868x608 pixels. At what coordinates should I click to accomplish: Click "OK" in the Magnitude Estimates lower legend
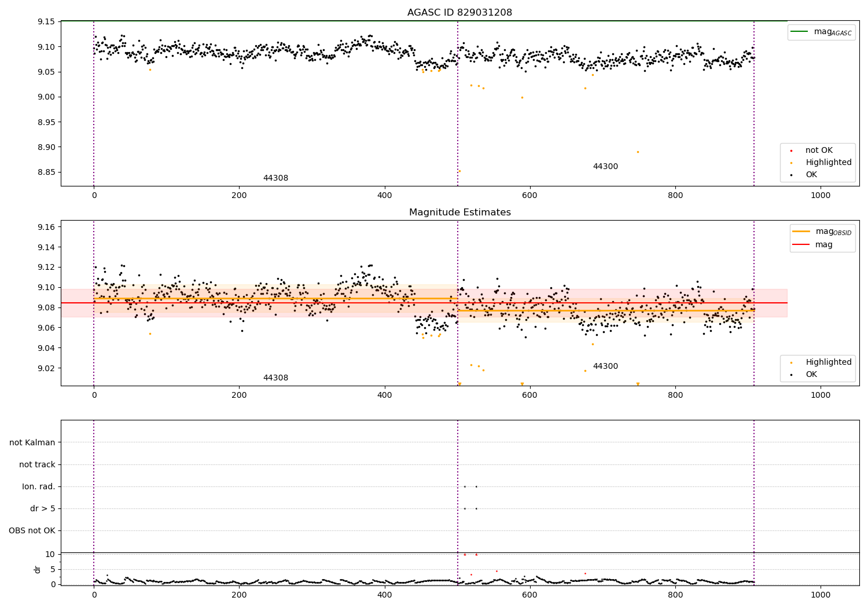811,375
